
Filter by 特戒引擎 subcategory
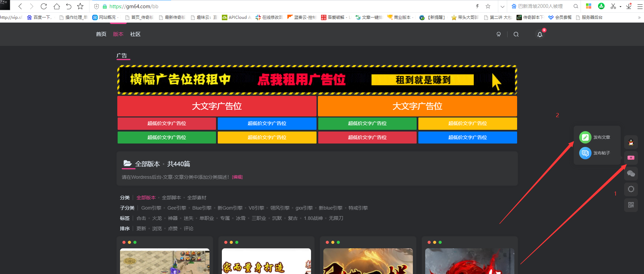(x=358, y=208)
